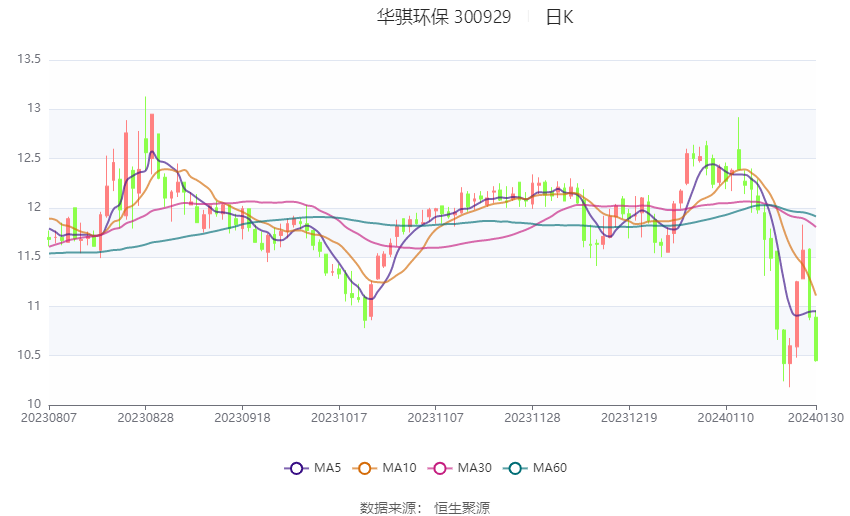Click the MA60 legend text label

coord(550,468)
